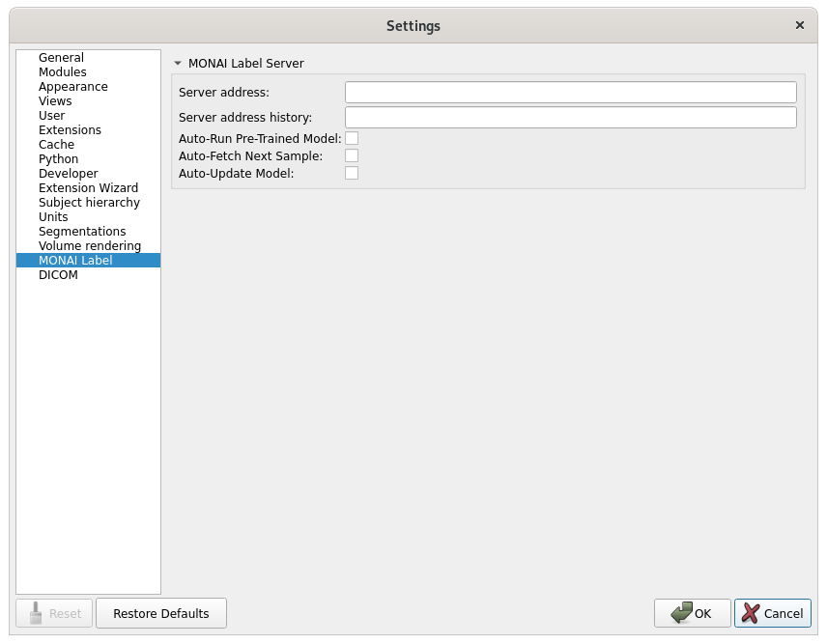Screen dimensions: 827x644
Task: Confirm settings with OK button
Action: click(x=693, y=613)
